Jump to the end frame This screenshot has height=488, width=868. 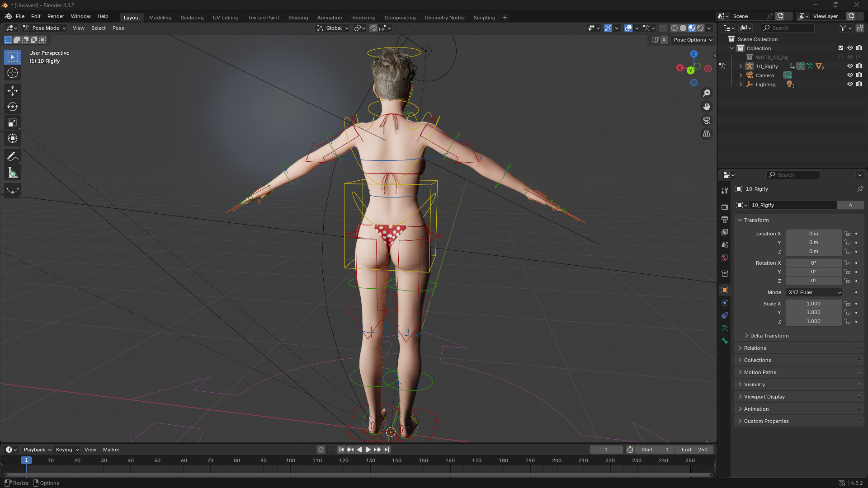point(387,450)
